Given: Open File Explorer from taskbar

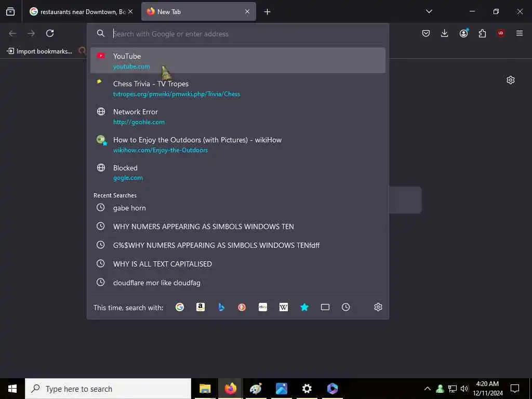Looking at the screenshot, I should 205,389.
